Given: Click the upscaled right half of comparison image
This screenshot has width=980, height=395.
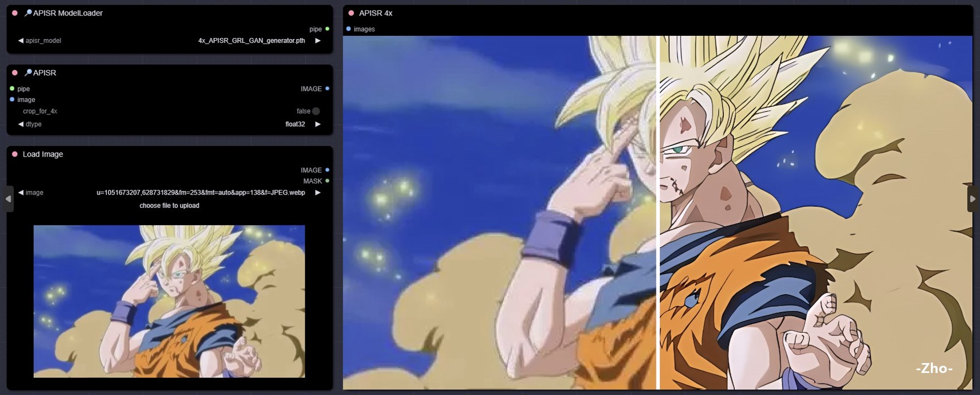Looking at the screenshot, I should [816, 213].
